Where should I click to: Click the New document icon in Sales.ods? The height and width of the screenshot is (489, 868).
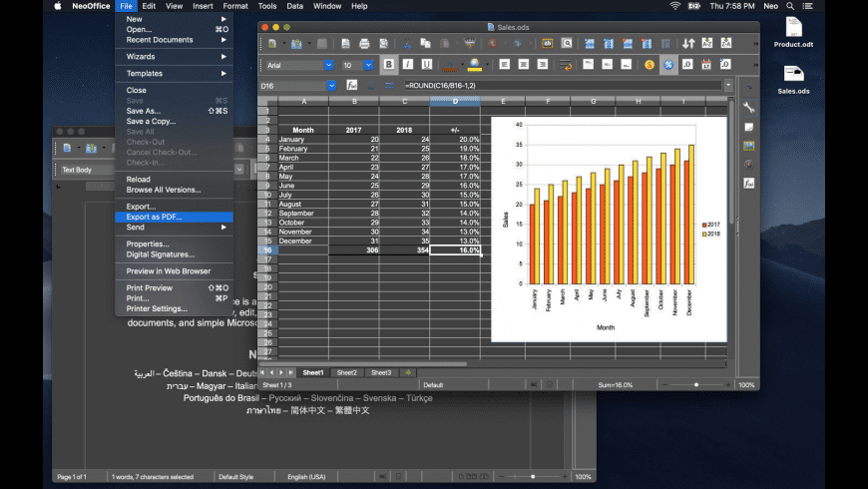271,43
